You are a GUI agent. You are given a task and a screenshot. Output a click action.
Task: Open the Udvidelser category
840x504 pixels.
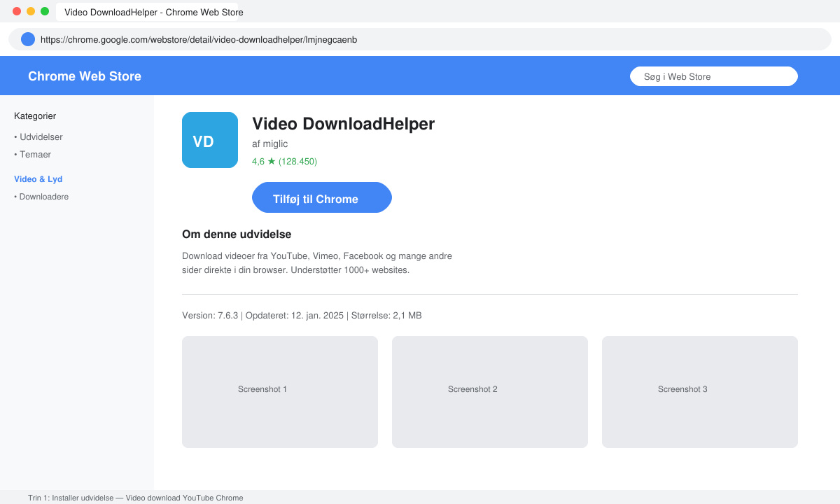[38, 137]
